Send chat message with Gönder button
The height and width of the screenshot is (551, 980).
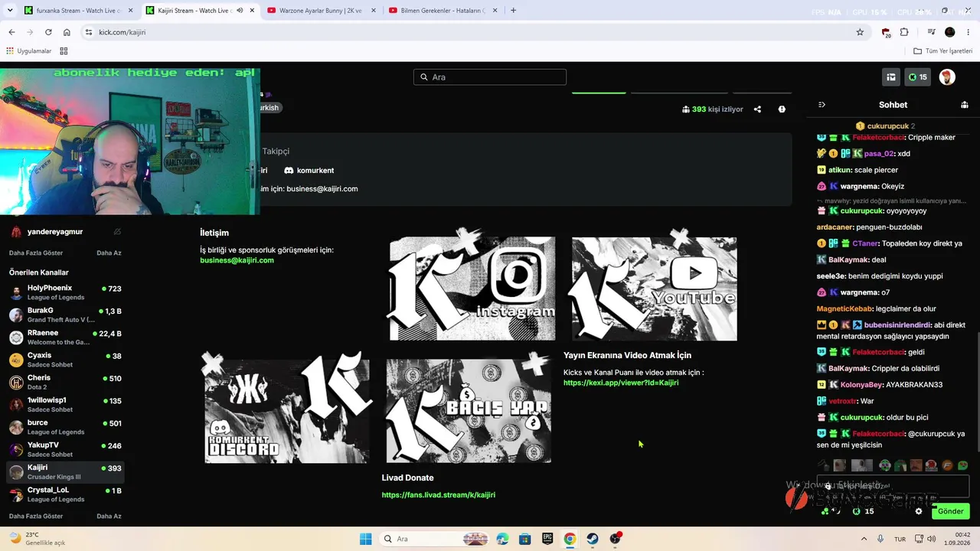(x=950, y=511)
